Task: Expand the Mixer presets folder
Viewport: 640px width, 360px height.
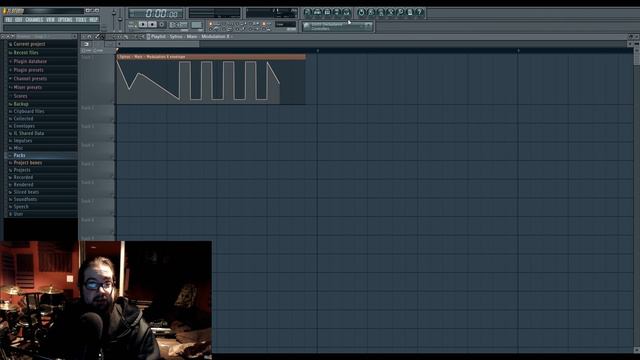Action: pyautogui.click(x=41, y=87)
